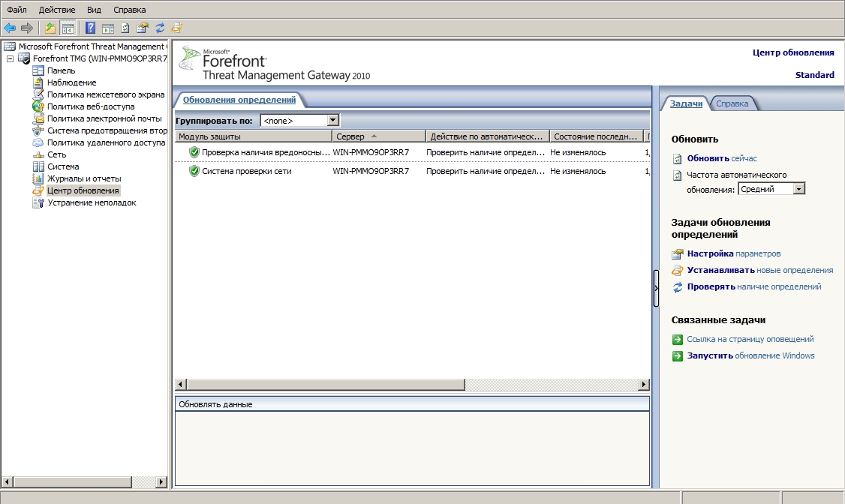Image resolution: width=845 pixels, height=504 pixels.
Task: Switch to the Справка tab in task pane
Action: click(732, 103)
